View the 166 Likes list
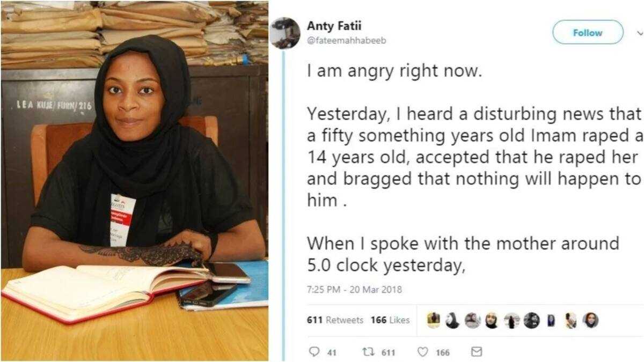The height and width of the screenshot is (362, 644). [x=390, y=320]
